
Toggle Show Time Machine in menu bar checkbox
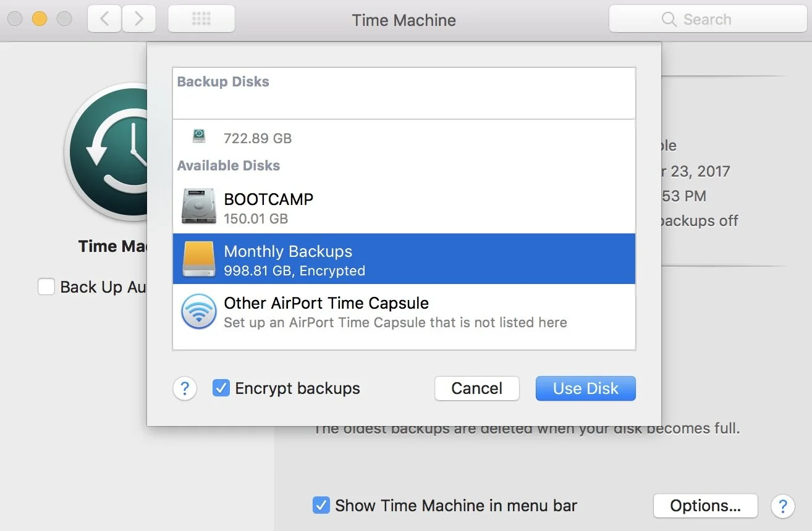321,506
